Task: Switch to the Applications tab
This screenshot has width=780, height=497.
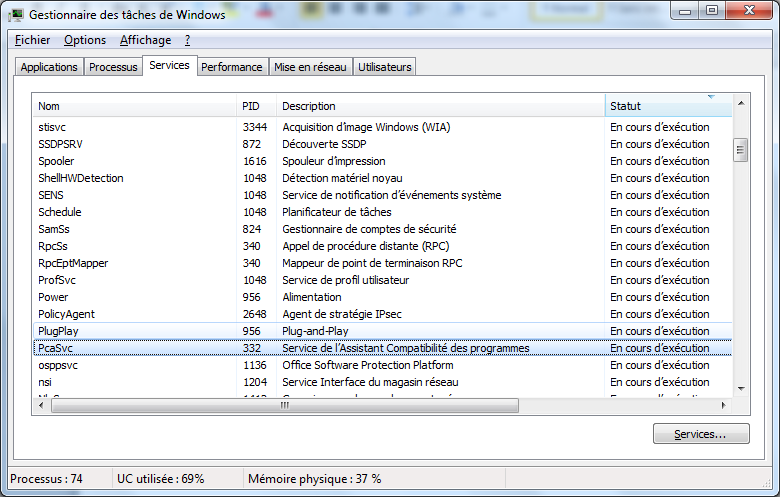Action: pos(49,67)
